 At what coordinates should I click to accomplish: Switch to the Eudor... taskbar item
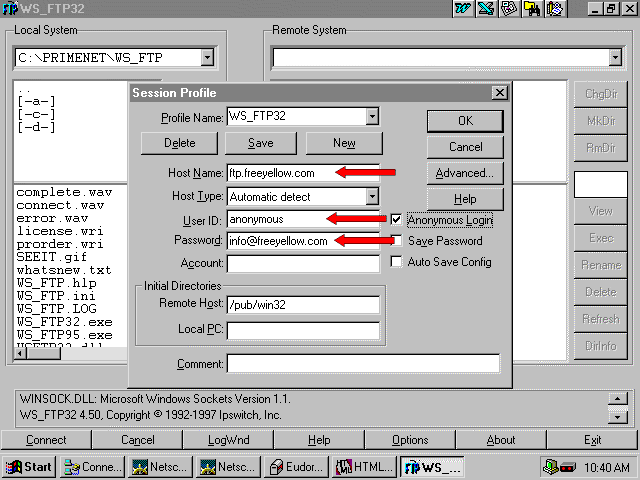(297, 467)
